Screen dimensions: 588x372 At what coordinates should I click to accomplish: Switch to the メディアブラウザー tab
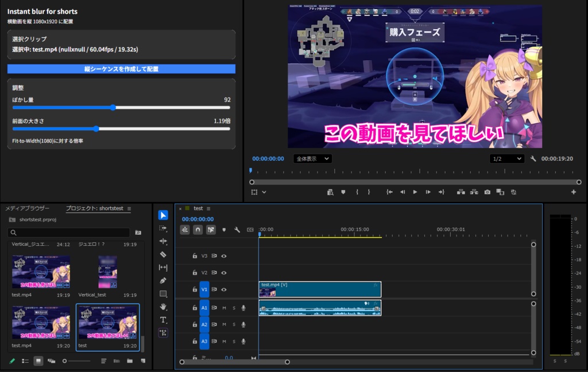tap(28, 208)
